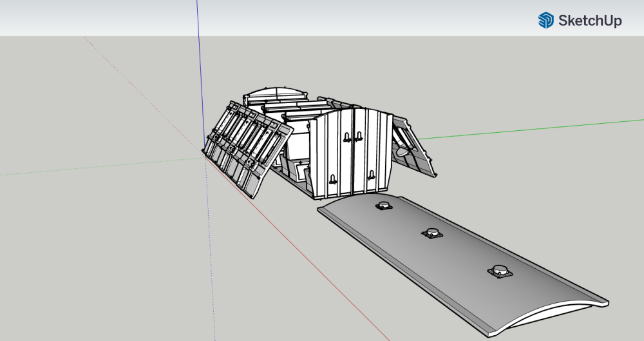644x341 pixels.
Task: Click the SketchUp cube logo icon
Action: point(545,21)
